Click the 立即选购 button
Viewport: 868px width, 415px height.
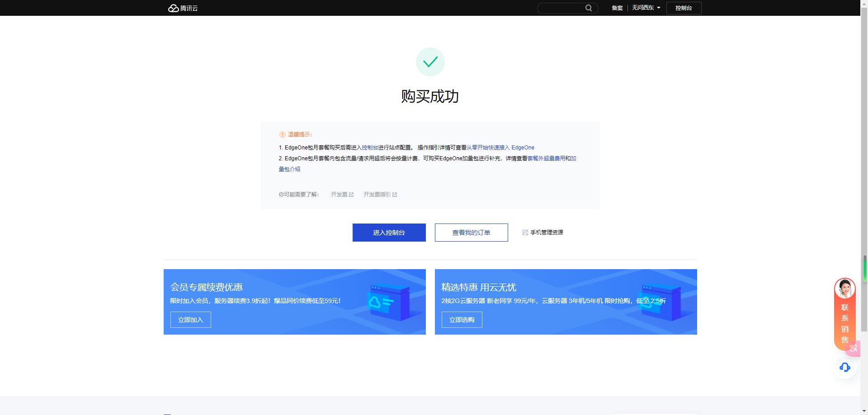coord(462,320)
